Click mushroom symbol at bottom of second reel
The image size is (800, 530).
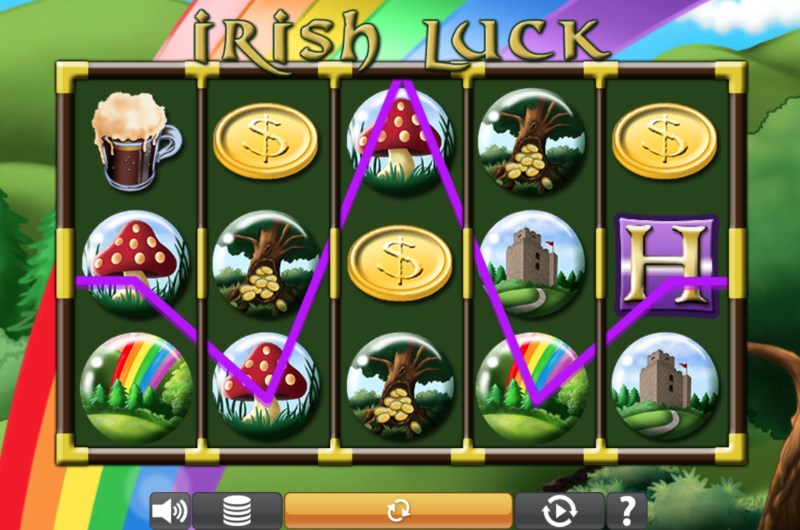[x=265, y=386]
